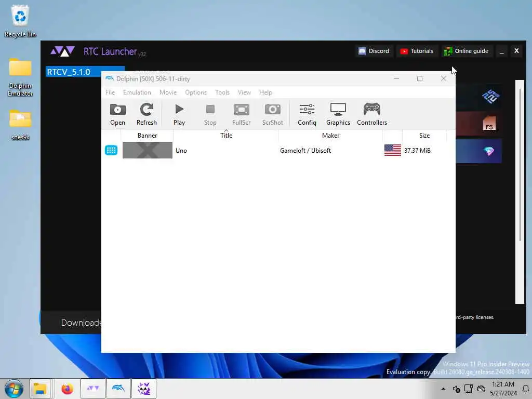Open the Help menu in Dolphin
Screen dimensions: 532x399
click(x=265, y=92)
